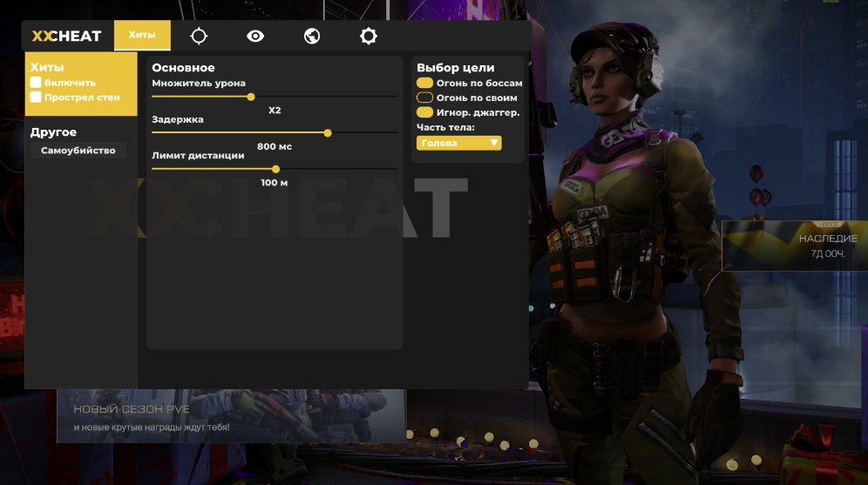Click the Самоубийство button
The image size is (868, 485).
[x=78, y=151]
